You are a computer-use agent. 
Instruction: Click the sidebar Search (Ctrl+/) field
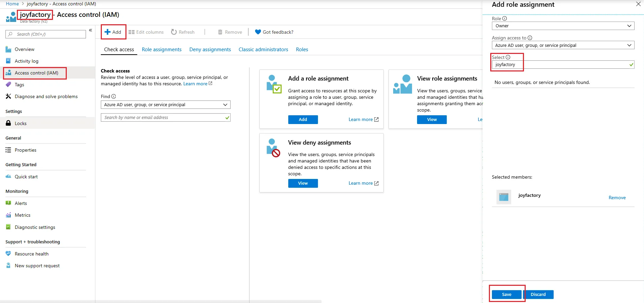pyautogui.click(x=46, y=34)
